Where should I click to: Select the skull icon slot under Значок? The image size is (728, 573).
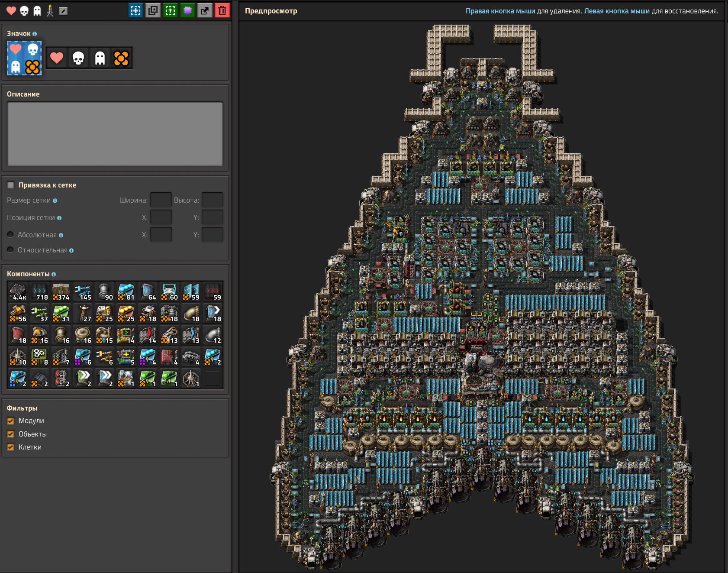click(78, 58)
